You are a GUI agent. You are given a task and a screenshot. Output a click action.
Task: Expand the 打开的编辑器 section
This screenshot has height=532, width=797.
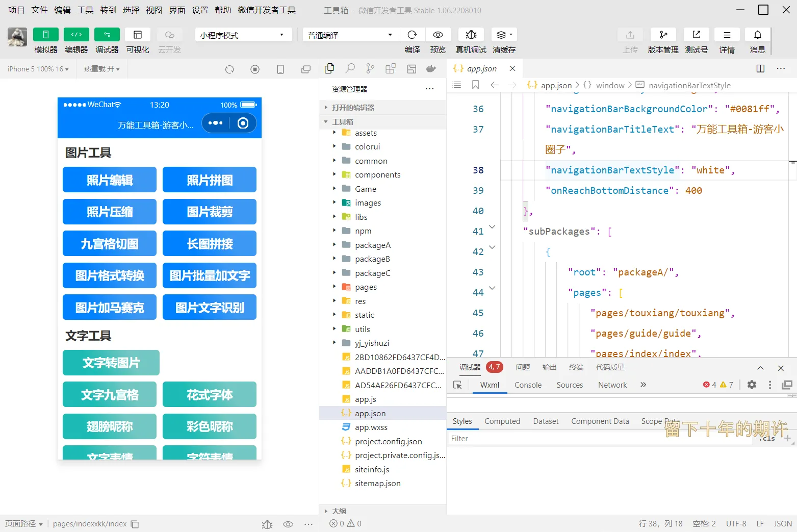[x=382, y=108]
